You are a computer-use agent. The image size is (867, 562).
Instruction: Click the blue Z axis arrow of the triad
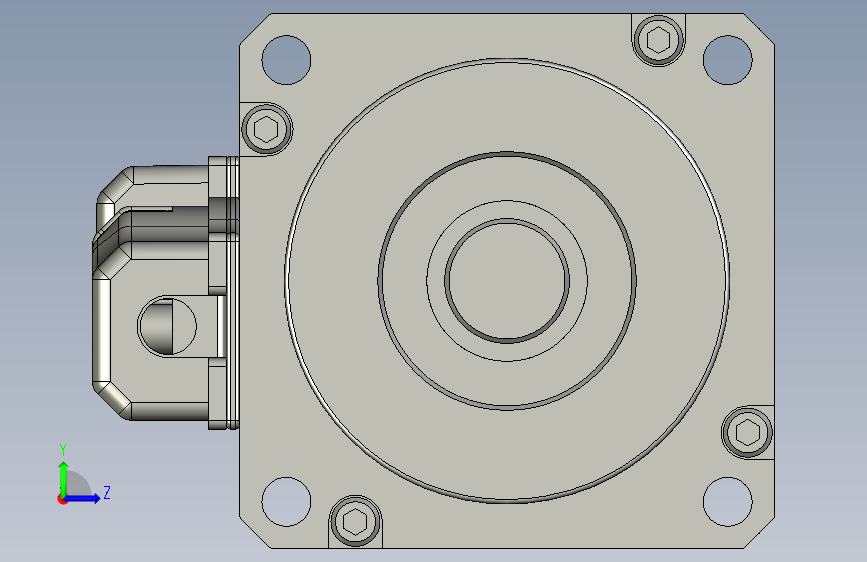(x=82, y=498)
